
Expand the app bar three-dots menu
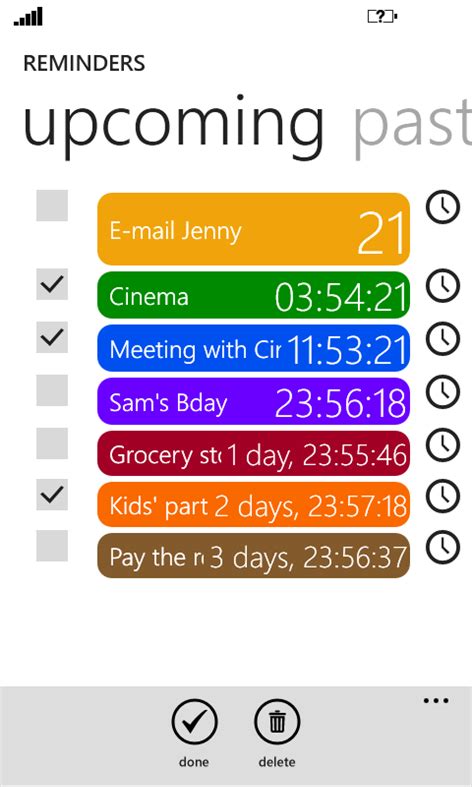[436, 701]
